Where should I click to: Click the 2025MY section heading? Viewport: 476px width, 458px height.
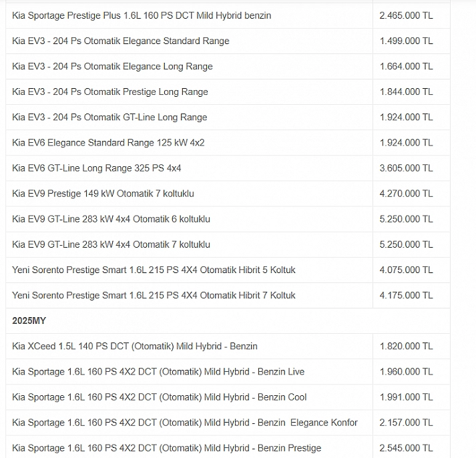coord(29,321)
